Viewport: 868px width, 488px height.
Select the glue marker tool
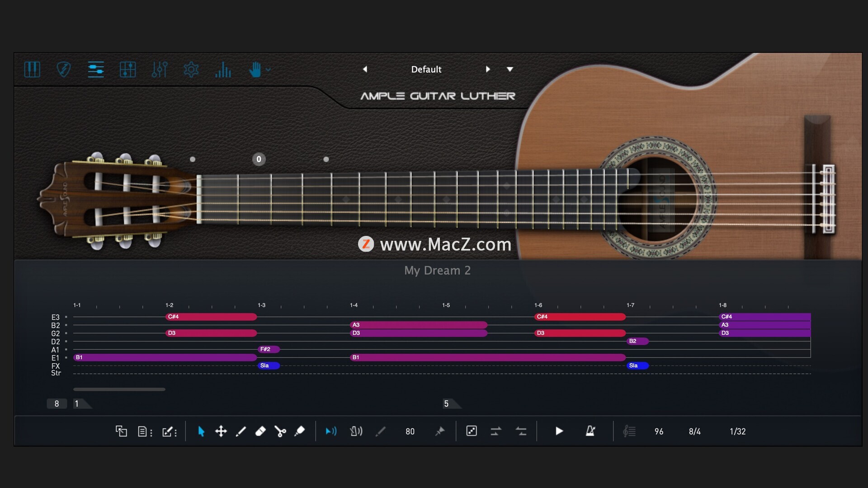[299, 432]
